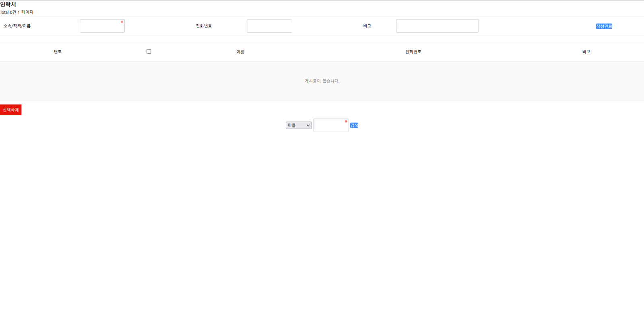
Task: Select the 전화번호 column header in table
Action: [x=413, y=52]
